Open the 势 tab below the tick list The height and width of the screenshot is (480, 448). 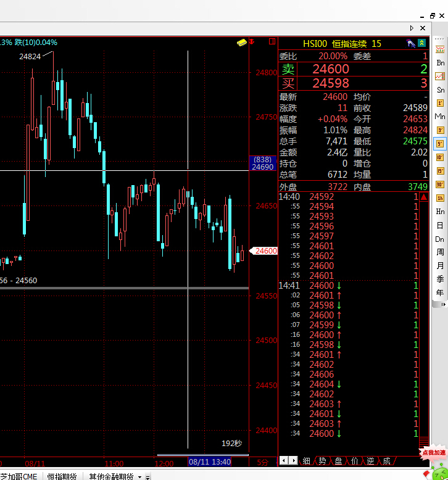[x=322, y=461]
